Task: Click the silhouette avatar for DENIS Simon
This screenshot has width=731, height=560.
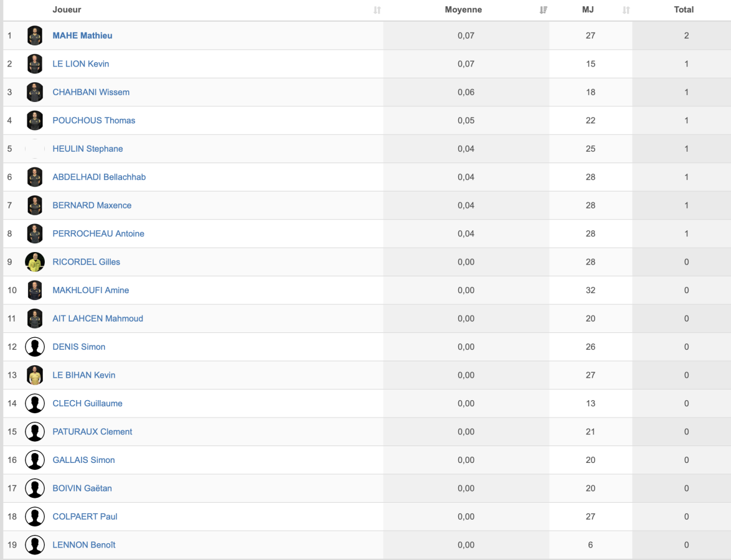Action: coord(35,347)
